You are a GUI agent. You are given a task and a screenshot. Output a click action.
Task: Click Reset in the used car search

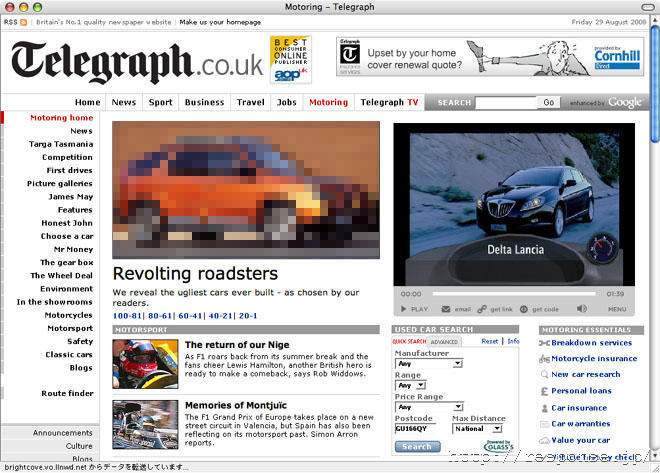coord(490,341)
